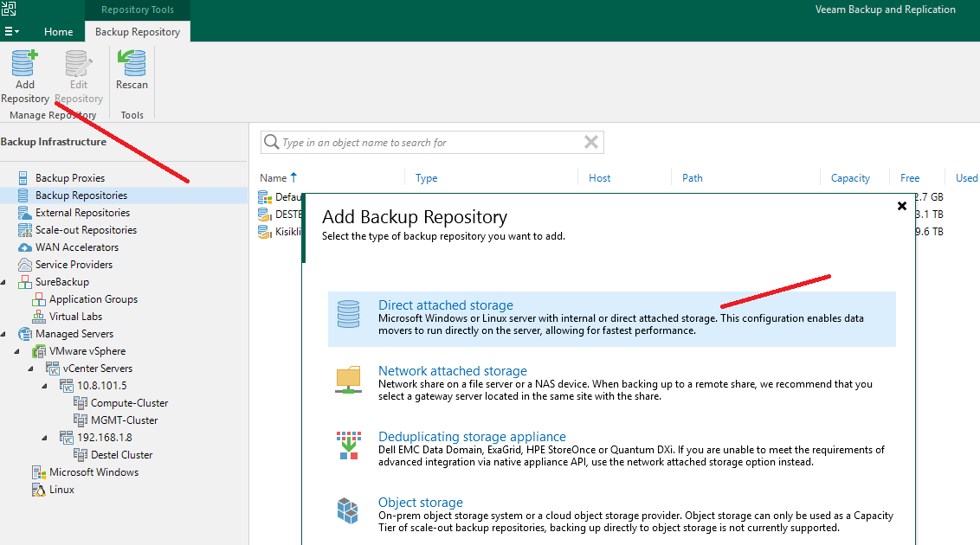Click the search magnifier icon

pos(271,143)
